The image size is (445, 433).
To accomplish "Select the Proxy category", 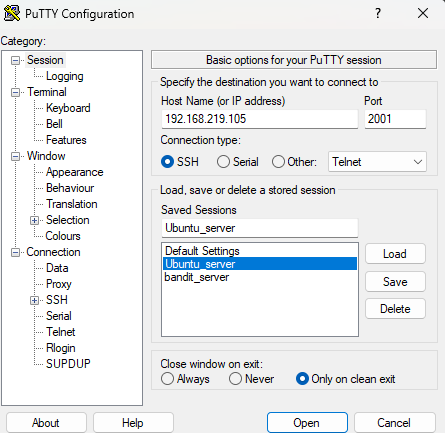I will [x=59, y=284].
